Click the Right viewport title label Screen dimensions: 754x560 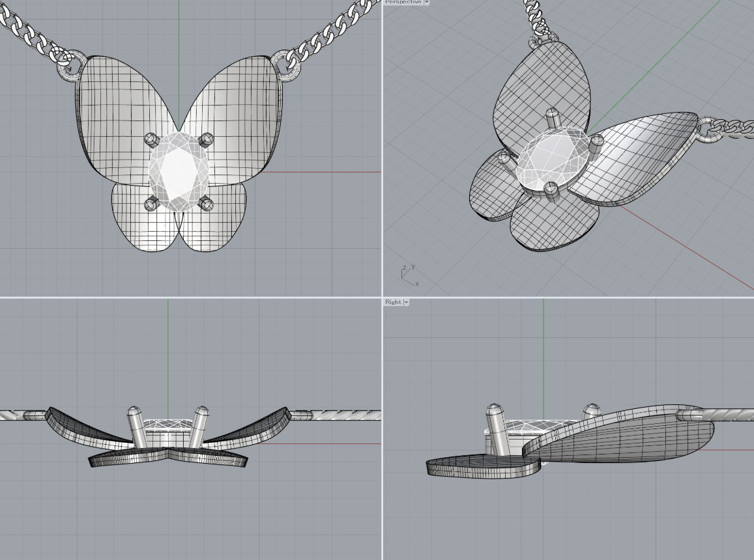393,302
